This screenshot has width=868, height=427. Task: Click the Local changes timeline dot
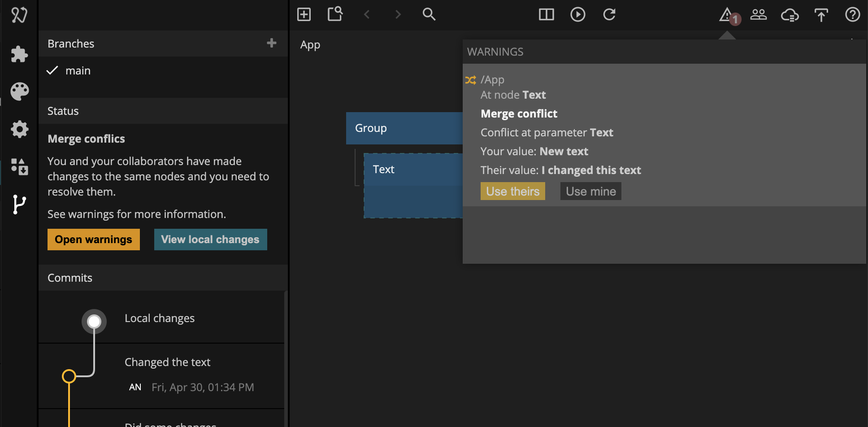(x=94, y=322)
